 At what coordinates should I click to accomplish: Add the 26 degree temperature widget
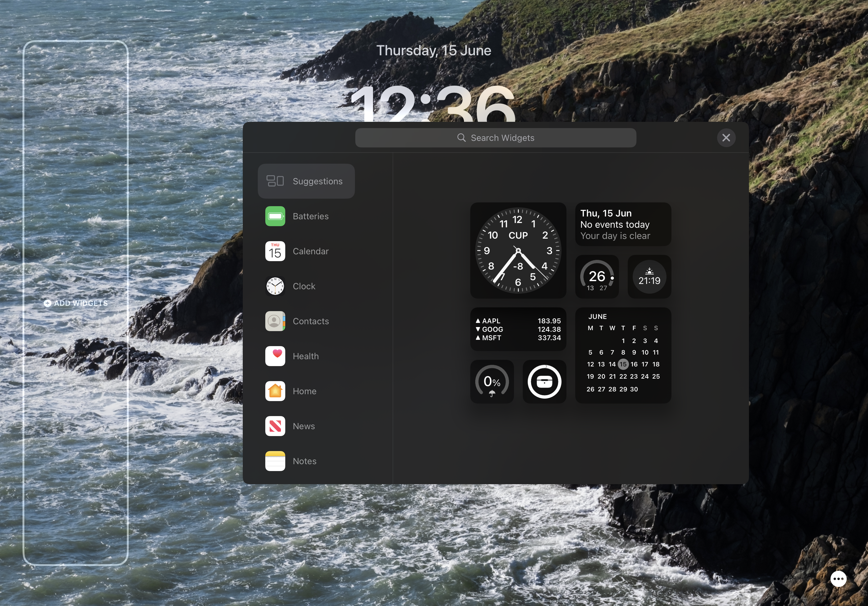(597, 277)
